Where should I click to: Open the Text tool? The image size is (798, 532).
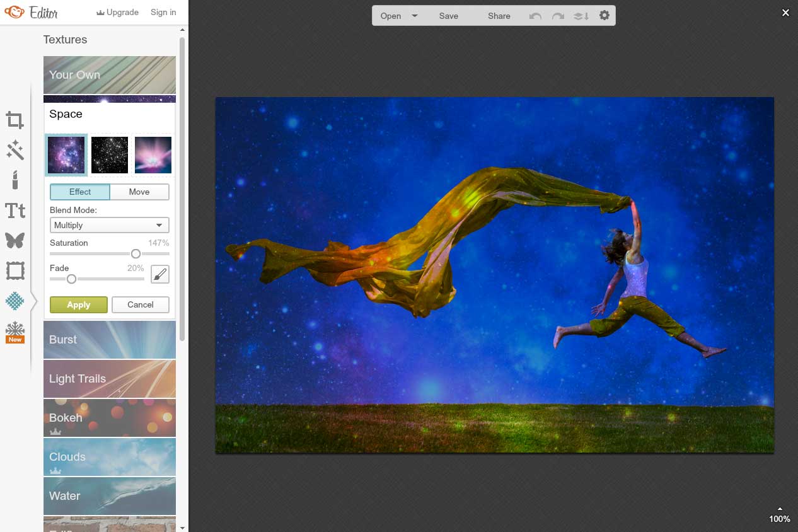pos(15,211)
